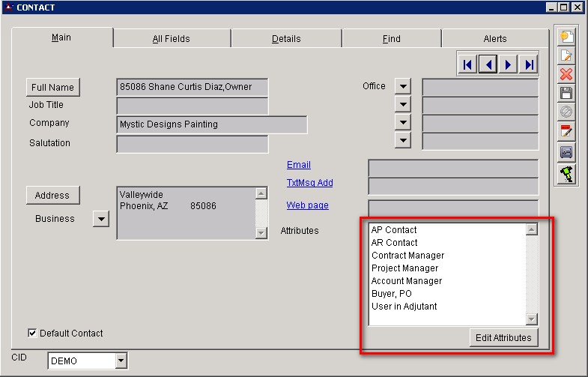Jump to the last contact record
Image resolution: width=588 pixels, height=377 pixels.
[530, 65]
